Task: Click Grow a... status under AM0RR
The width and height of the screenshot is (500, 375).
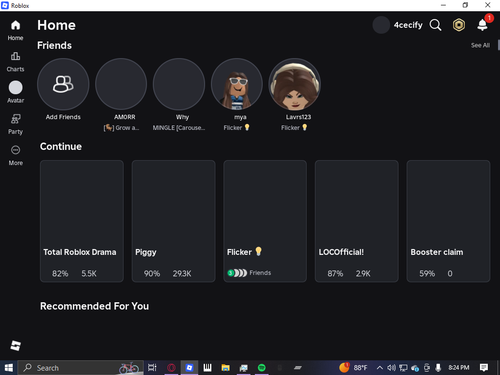Action: coord(121,128)
